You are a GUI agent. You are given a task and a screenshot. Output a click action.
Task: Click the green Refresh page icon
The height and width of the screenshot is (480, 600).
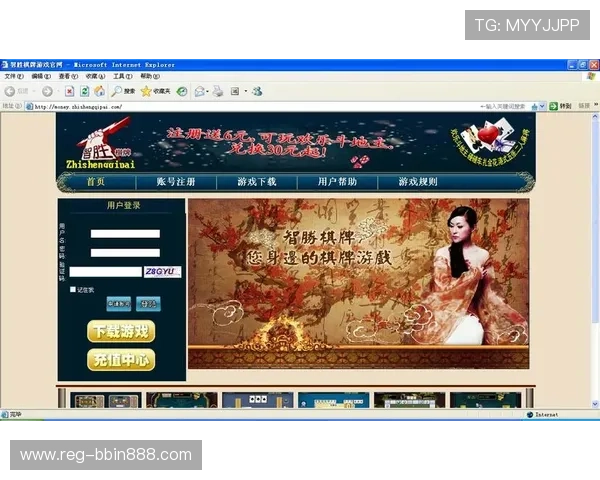point(85,91)
